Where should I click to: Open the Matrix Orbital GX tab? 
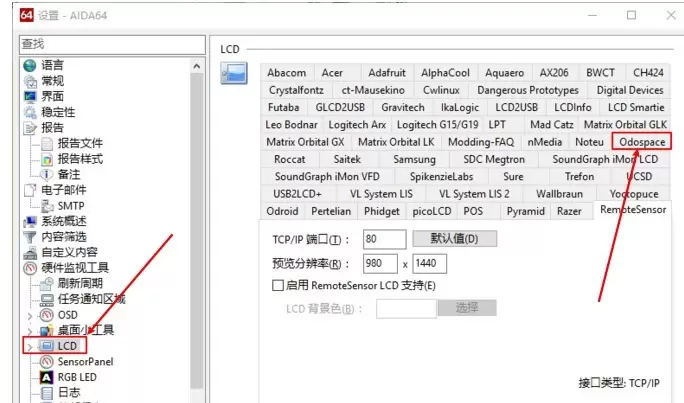(x=305, y=142)
